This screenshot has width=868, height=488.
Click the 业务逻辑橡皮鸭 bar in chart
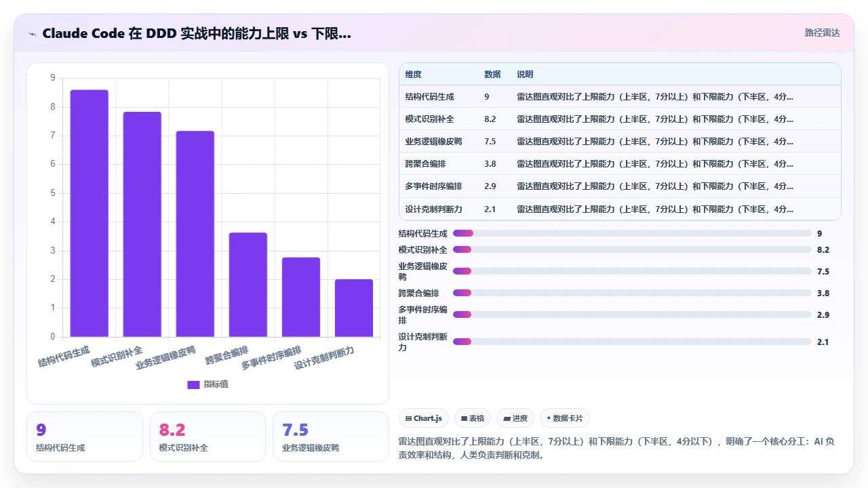[x=195, y=234]
